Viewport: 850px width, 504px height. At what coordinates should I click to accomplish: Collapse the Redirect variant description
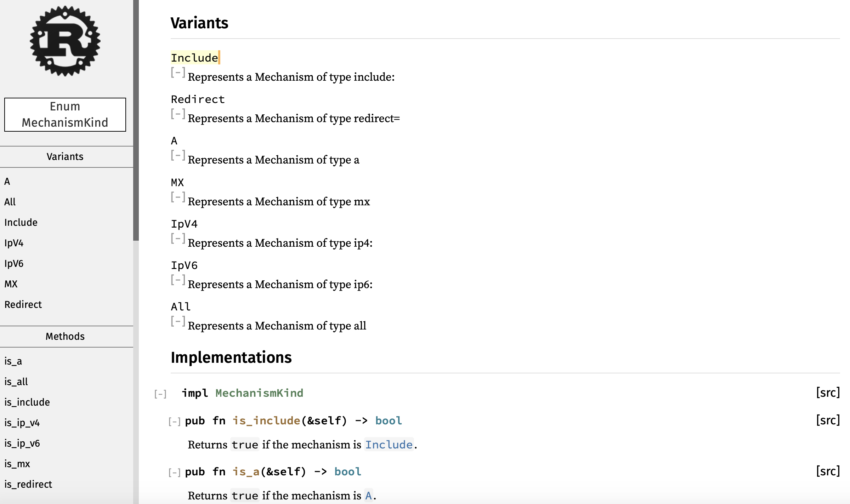coord(177,115)
